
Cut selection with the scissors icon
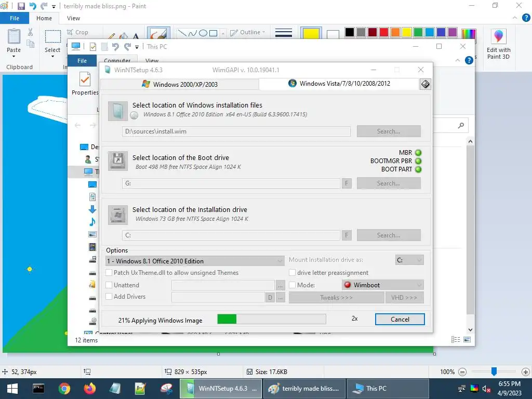pos(30,32)
